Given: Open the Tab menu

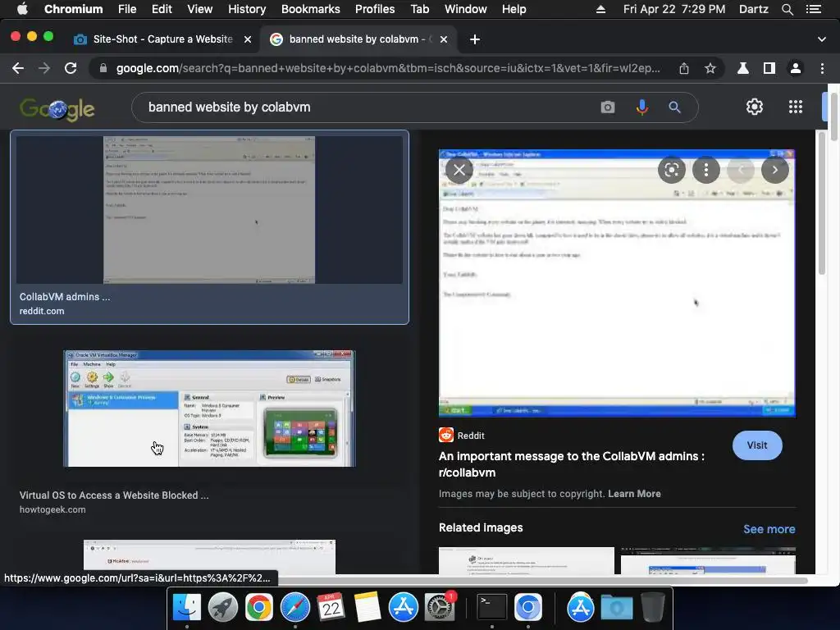Looking at the screenshot, I should pos(420,9).
